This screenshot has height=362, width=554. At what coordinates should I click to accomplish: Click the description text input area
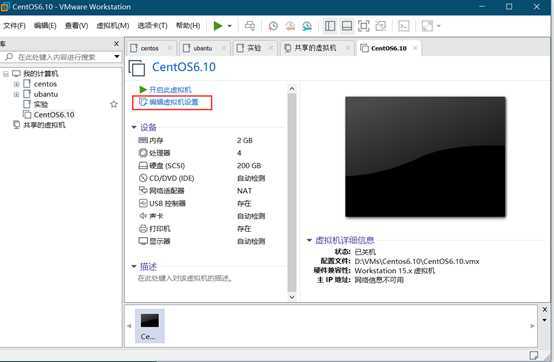tap(185, 278)
